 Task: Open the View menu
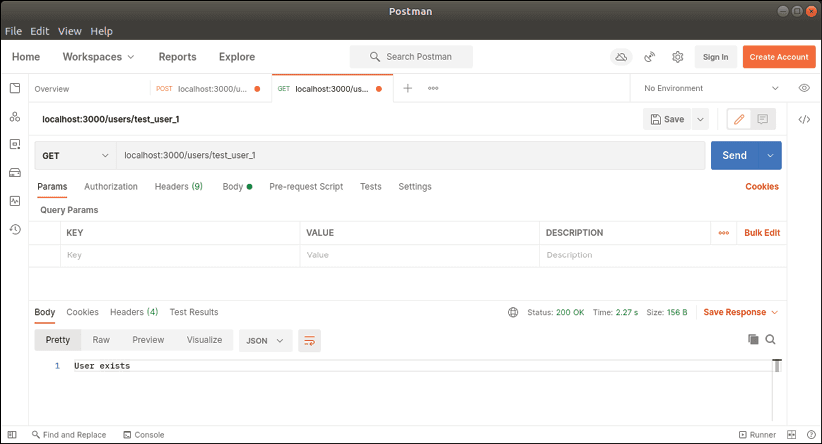pyautogui.click(x=70, y=31)
